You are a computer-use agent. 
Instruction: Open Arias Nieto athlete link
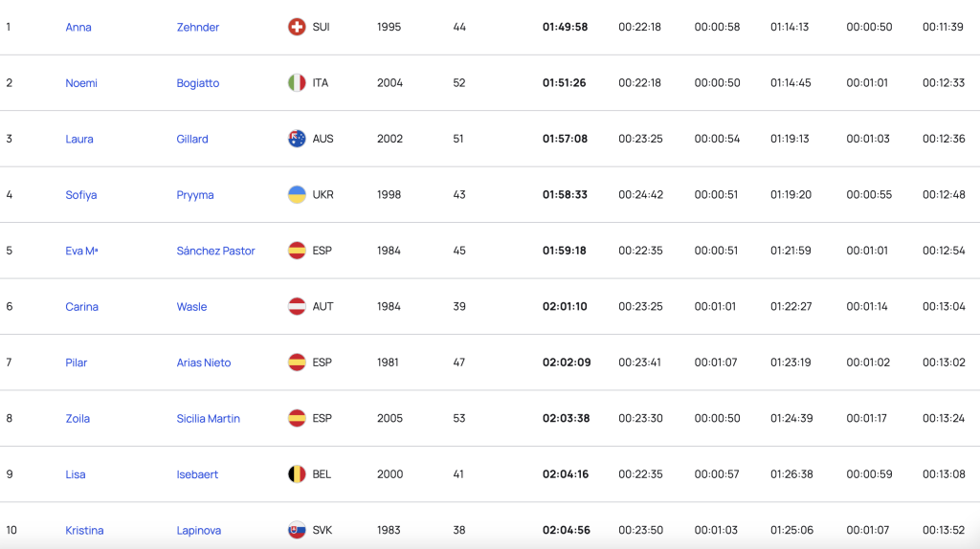[204, 362]
